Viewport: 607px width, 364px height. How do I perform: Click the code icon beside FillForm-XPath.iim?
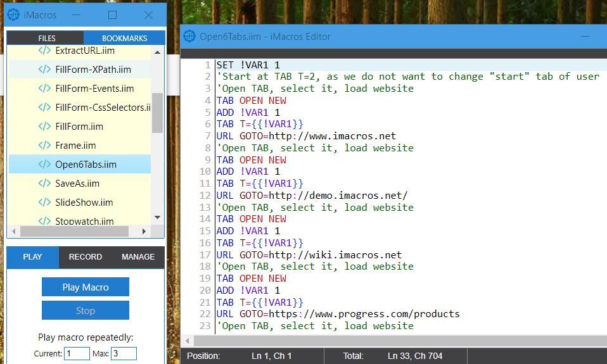tap(44, 69)
